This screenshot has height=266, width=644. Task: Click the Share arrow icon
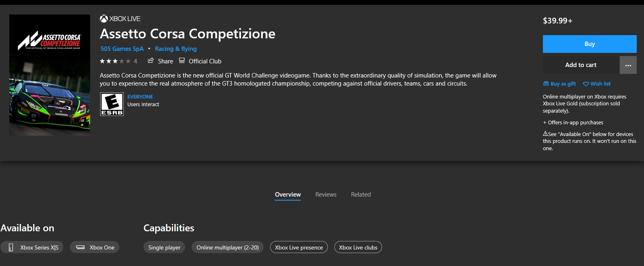click(151, 61)
